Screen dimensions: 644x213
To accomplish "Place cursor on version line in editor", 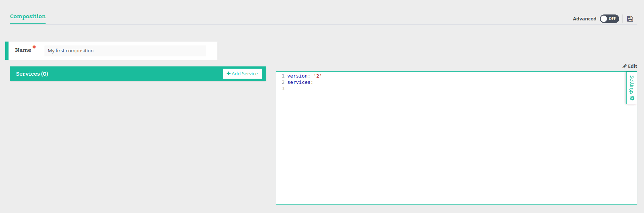I will [x=304, y=76].
